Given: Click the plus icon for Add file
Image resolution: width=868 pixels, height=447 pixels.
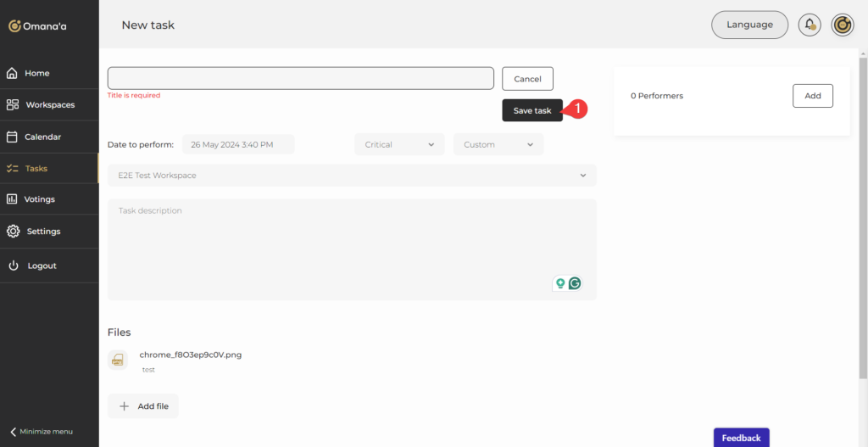Looking at the screenshot, I should tap(124, 406).
